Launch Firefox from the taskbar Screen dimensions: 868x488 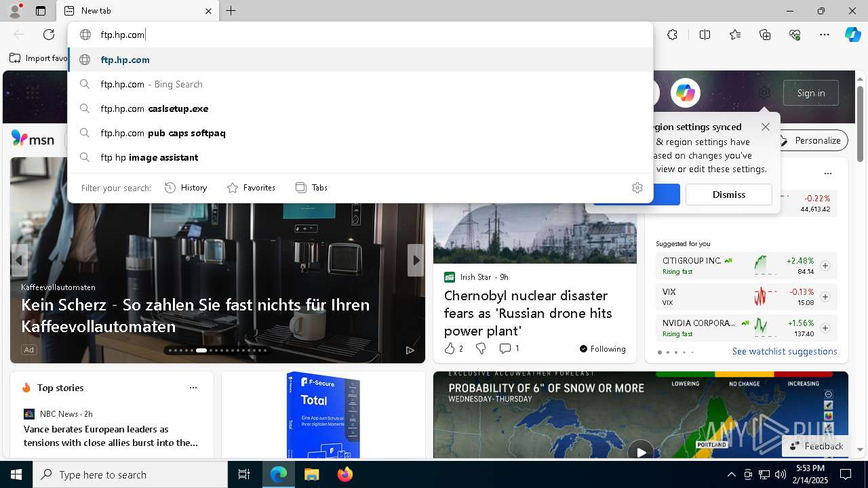tap(345, 474)
